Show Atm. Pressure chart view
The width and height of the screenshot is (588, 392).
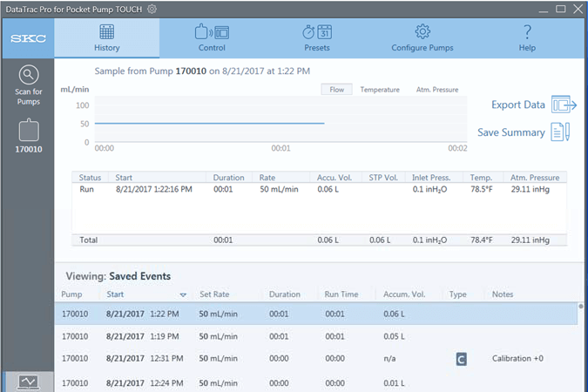point(437,90)
